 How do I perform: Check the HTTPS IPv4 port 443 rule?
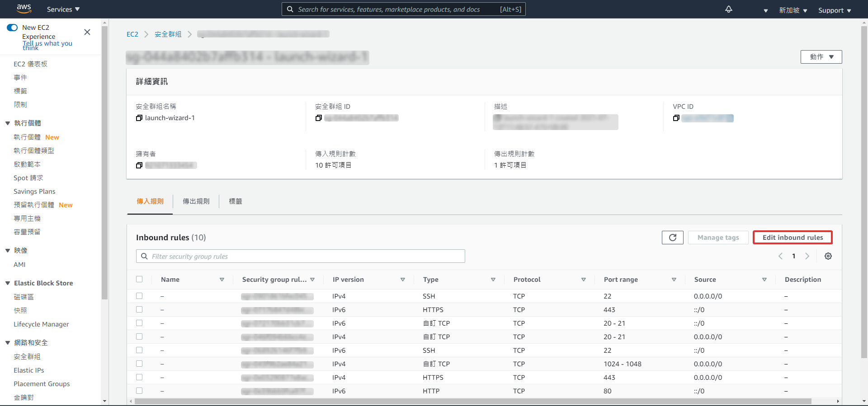pyautogui.click(x=139, y=377)
